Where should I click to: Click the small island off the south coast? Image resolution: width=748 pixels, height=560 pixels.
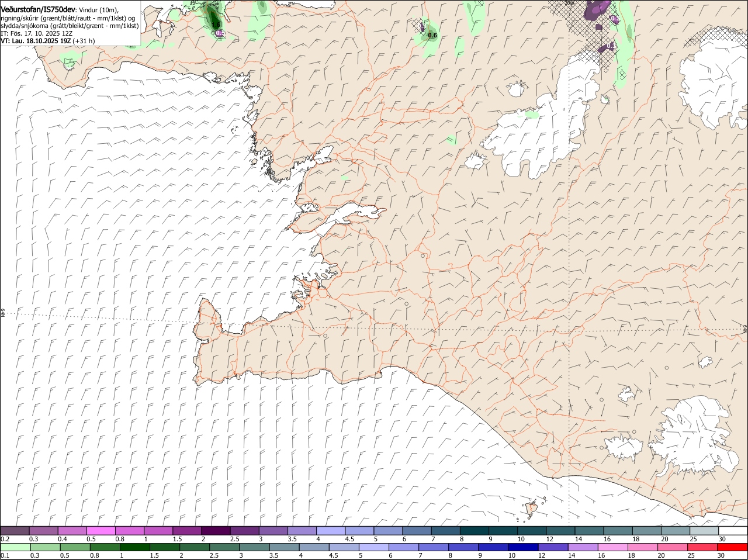(532, 509)
